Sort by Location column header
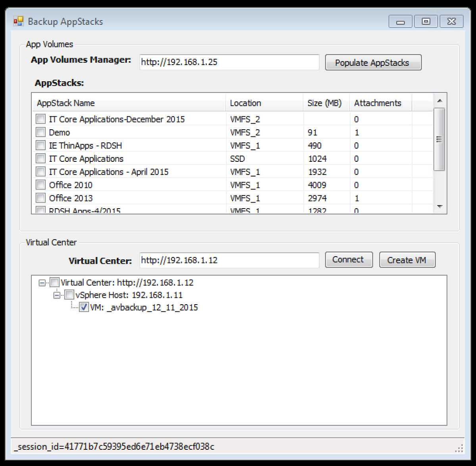Viewport: 476px width, 466px height. point(264,103)
